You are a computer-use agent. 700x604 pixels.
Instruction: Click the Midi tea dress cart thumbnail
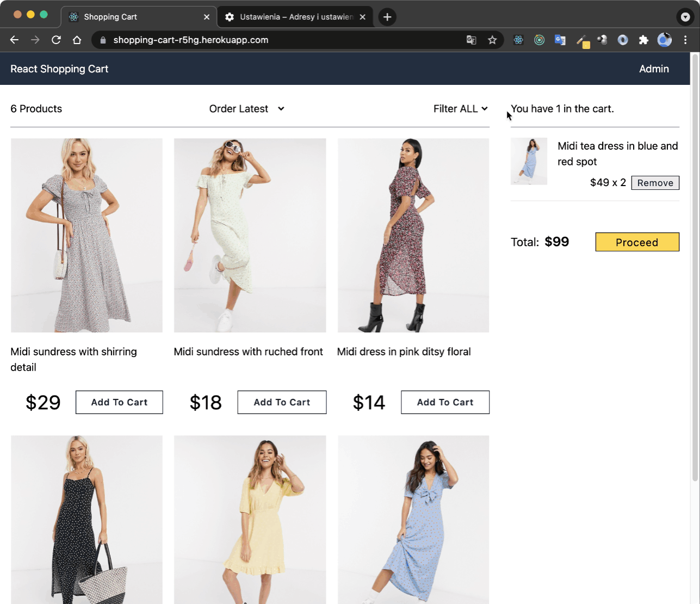(528, 161)
